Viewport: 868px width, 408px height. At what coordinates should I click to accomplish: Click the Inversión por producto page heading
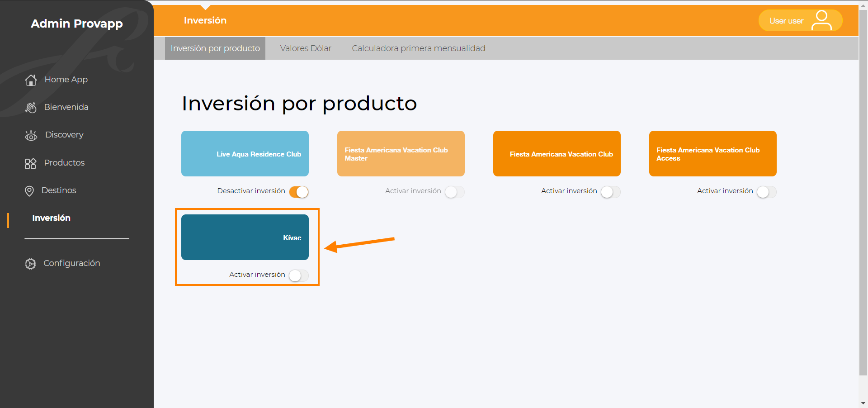point(299,104)
